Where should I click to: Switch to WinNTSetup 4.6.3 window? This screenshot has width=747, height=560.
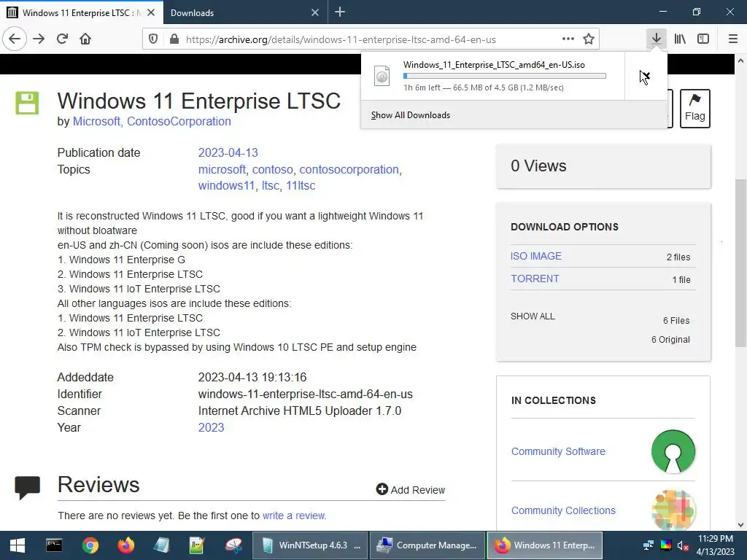click(x=310, y=545)
